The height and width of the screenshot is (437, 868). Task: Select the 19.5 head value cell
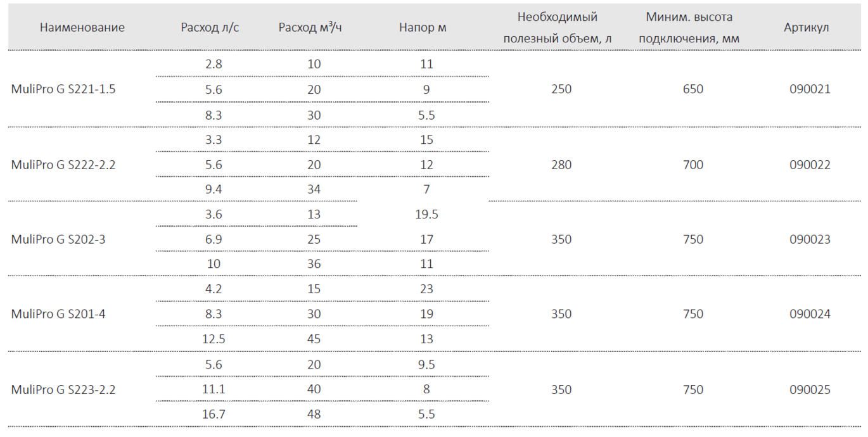(426, 215)
